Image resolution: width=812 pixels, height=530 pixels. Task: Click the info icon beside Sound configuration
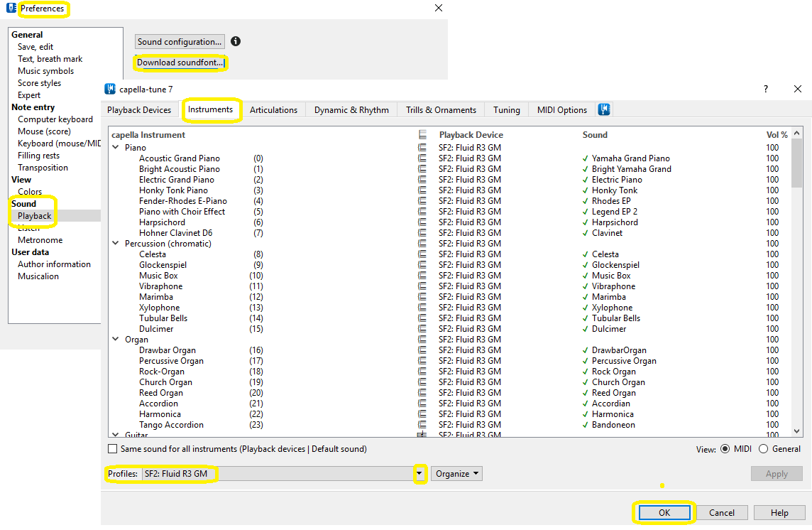point(236,41)
